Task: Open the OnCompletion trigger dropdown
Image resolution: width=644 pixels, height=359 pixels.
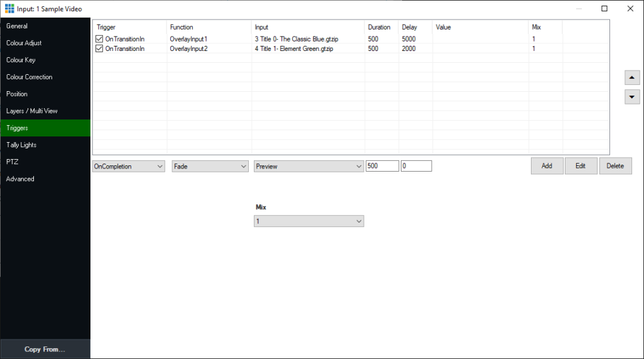Action: click(128, 167)
